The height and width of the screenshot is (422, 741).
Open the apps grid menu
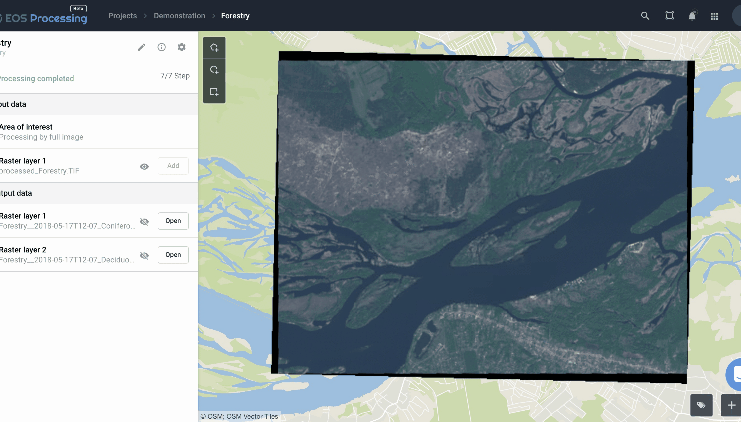tap(714, 16)
